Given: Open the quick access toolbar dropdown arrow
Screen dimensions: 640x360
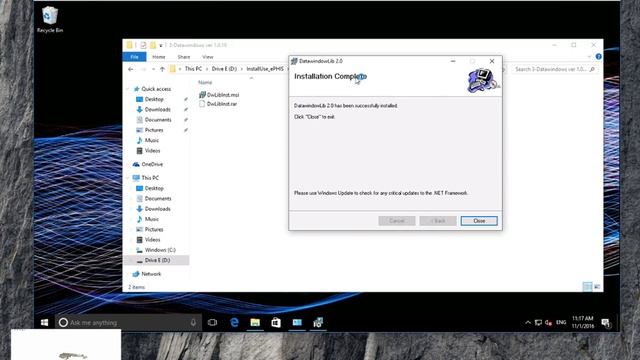Looking at the screenshot, I should click(161, 45).
